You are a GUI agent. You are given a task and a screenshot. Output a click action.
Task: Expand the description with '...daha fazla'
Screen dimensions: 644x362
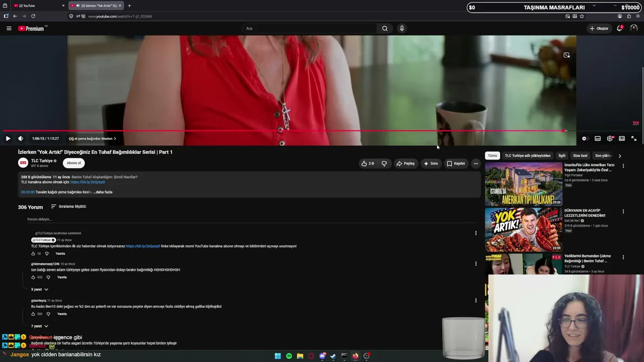(x=103, y=192)
